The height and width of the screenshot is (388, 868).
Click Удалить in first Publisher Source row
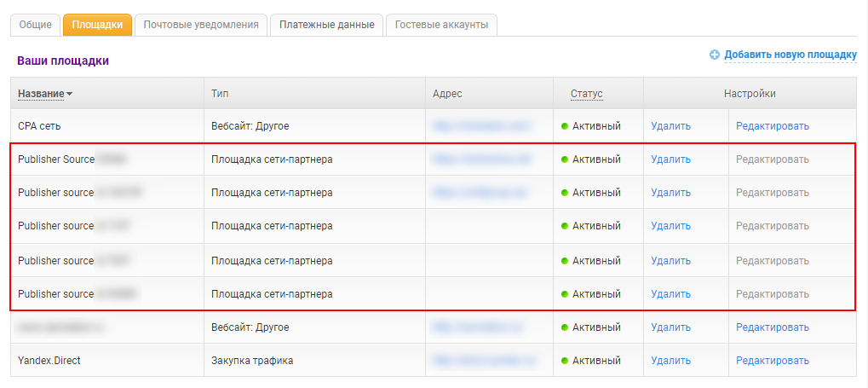[x=670, y=159]
